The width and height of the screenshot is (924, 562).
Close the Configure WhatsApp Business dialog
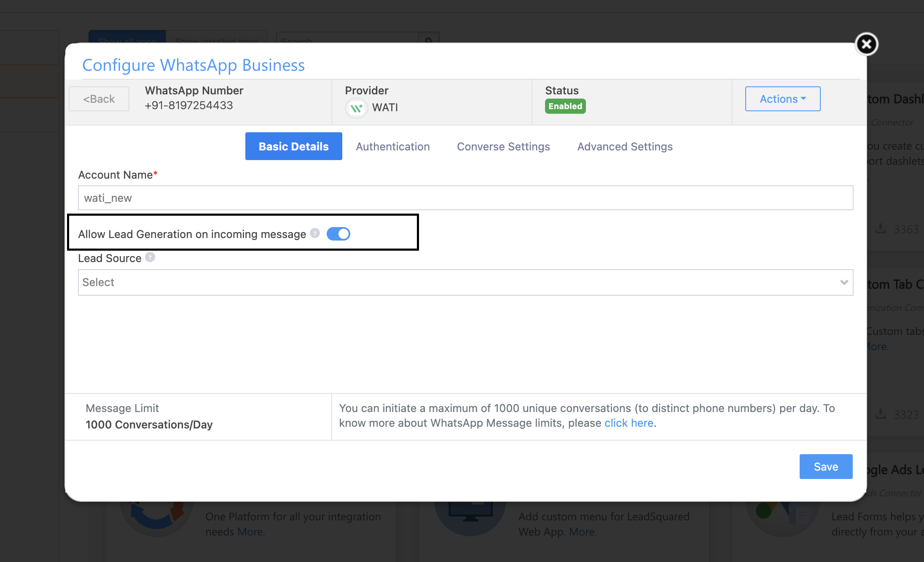click(x=866, y=44)
